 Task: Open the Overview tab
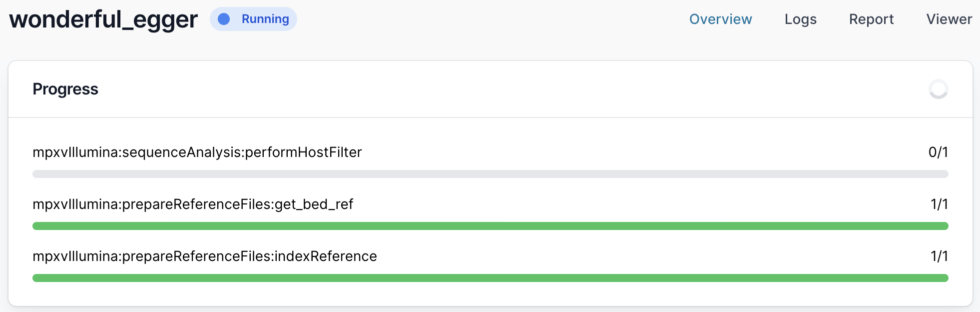point(720,19)
